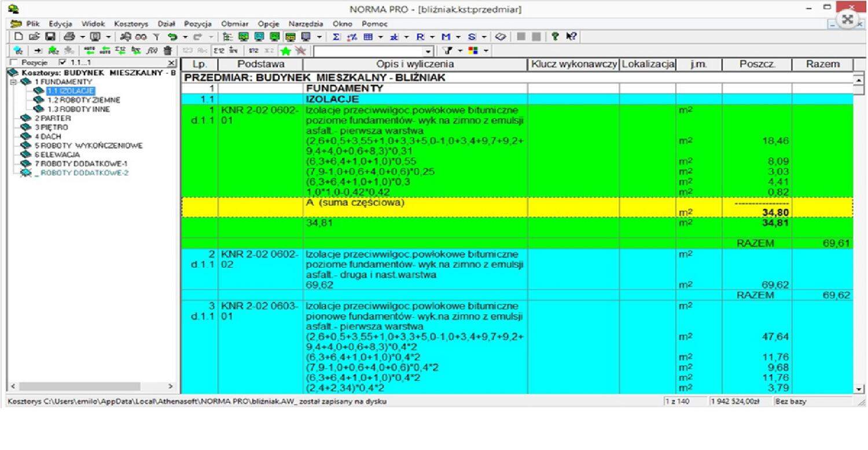Open the empty toolbar combo box
868x450 pixels.
[428, 51]
